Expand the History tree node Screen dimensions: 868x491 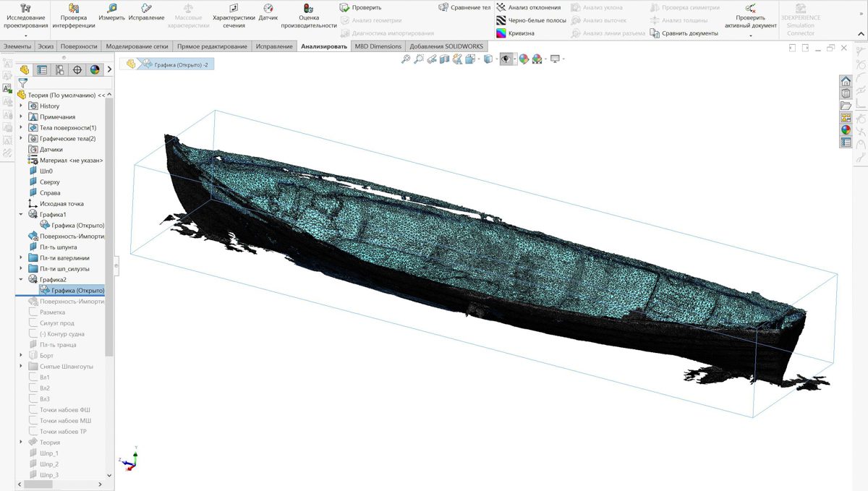pos(21,106)
